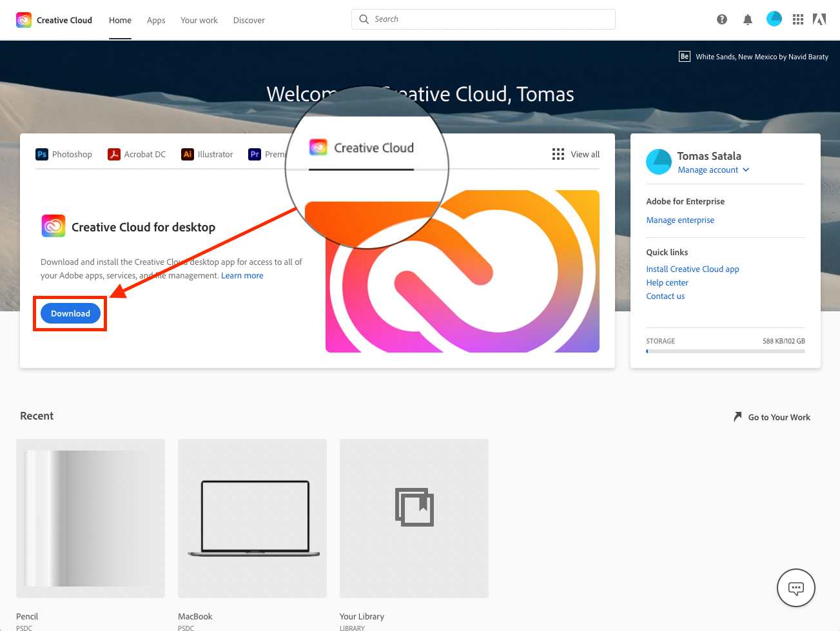
Task: Open the Manage enterprise link
Action: click(680, 220)
